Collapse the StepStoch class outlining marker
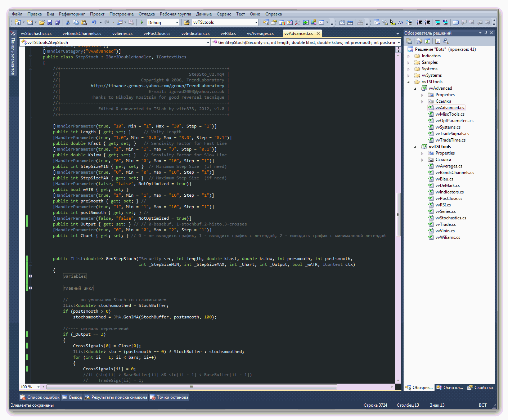This screenshot has width=508, height=420. (x=30, y=57)
